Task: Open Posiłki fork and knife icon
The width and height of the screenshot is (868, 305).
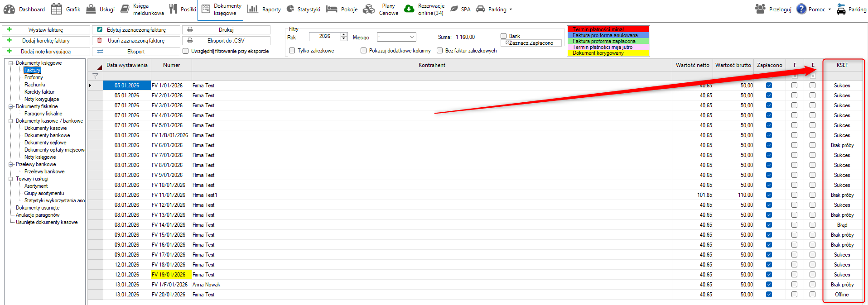Action: click(x=173, y=9)
